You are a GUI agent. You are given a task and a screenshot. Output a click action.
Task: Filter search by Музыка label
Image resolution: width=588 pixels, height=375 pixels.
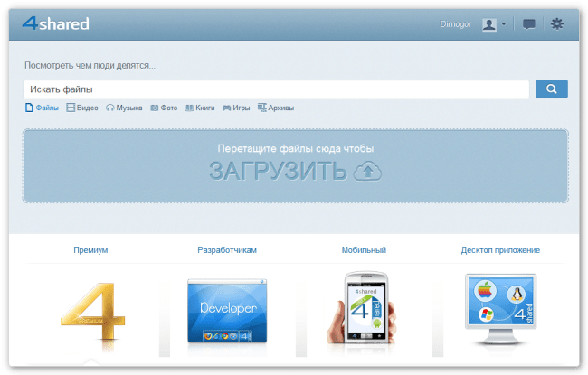129,108
